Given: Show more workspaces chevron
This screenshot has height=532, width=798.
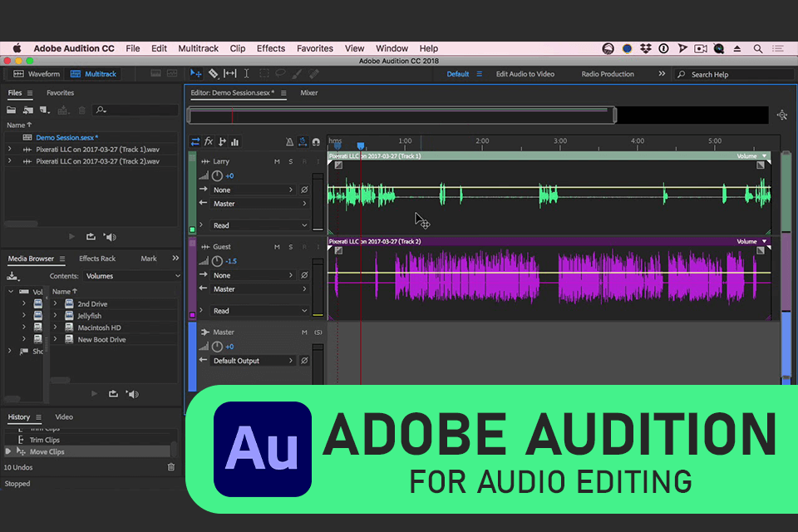Looking at the screenshot, I should pos(662,74).
